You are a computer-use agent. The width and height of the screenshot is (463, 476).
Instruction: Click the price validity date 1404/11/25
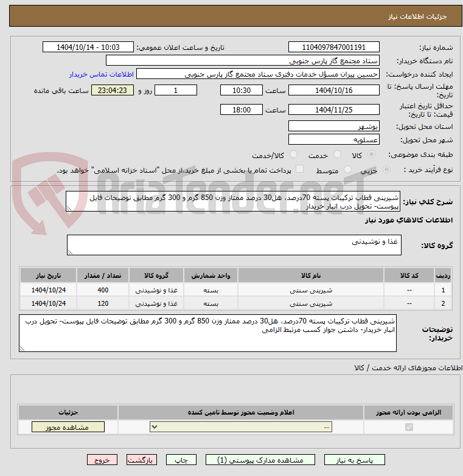(x=333, y=109)
